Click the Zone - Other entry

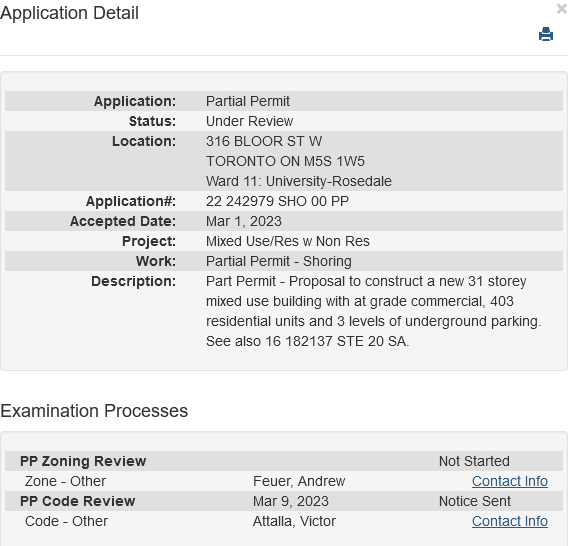[x=65, y=481]
